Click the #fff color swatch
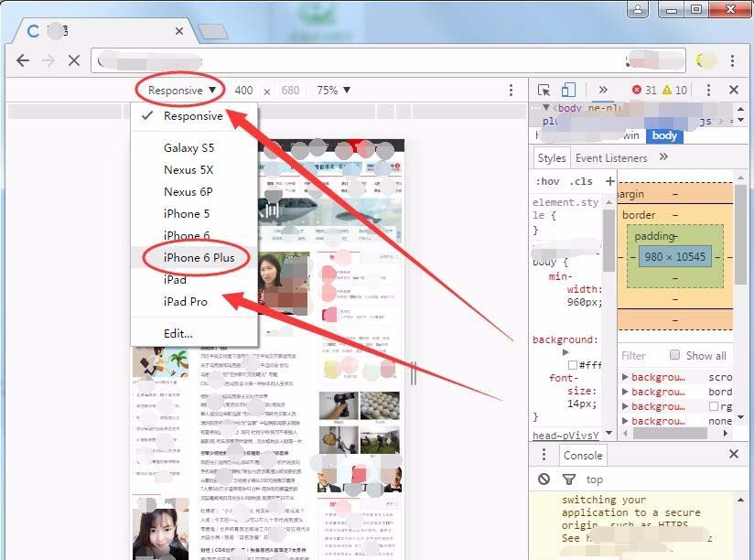 (573, 365)
